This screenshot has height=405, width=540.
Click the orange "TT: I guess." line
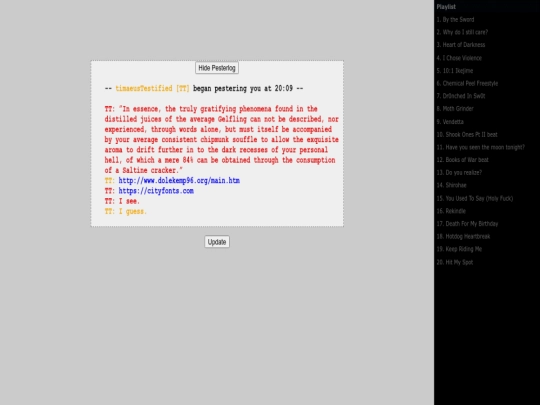[x=126, y=211]
